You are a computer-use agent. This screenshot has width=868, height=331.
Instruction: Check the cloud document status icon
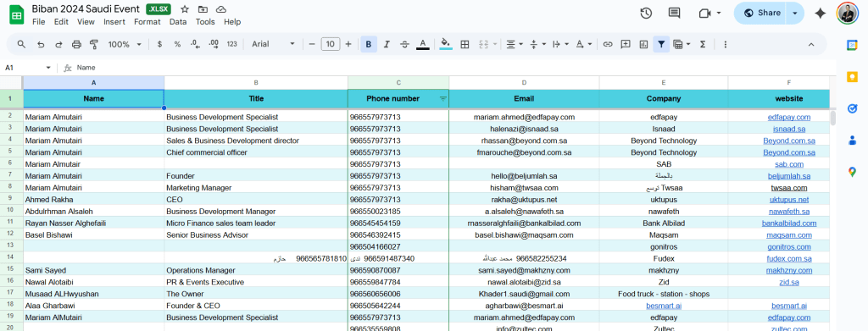pos(221,10)
